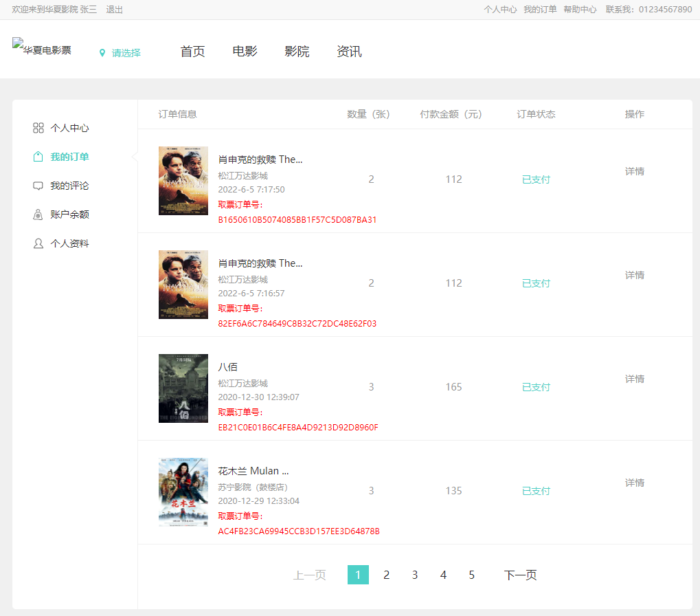Viewport: 700px width, 616px height.
Task: Open the 资讯 navigation tab
Action: pyautogui.click(x=349, y=52)
